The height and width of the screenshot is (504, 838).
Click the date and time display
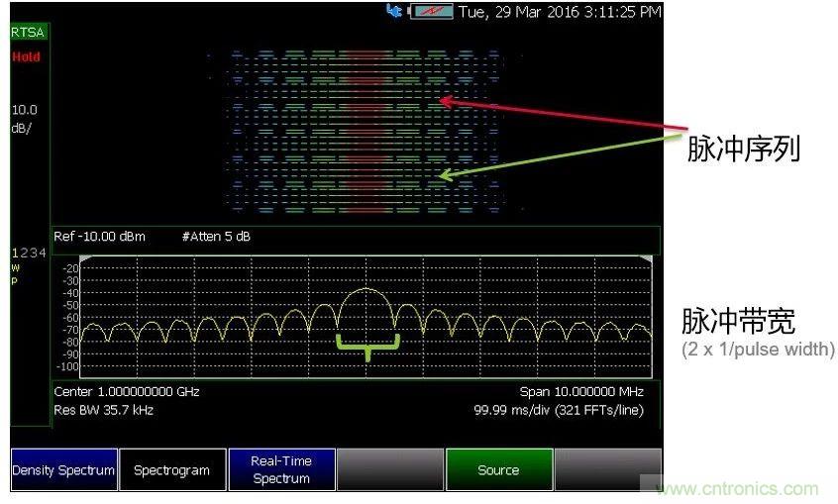coord(560,12)
